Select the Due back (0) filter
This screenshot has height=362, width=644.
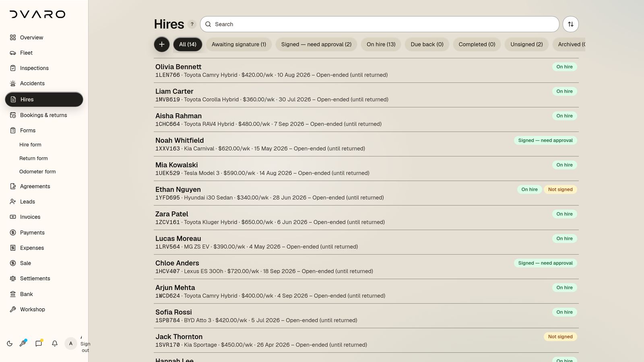[x=427, y=44]
